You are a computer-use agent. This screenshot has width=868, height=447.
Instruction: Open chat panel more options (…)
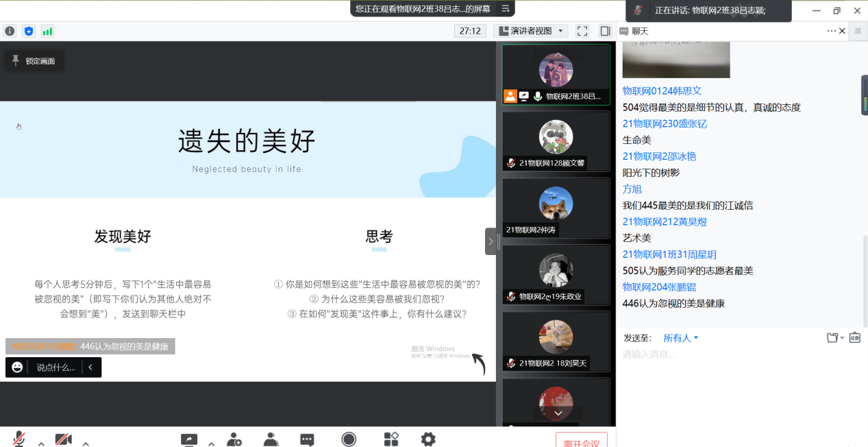coord(831,31)
